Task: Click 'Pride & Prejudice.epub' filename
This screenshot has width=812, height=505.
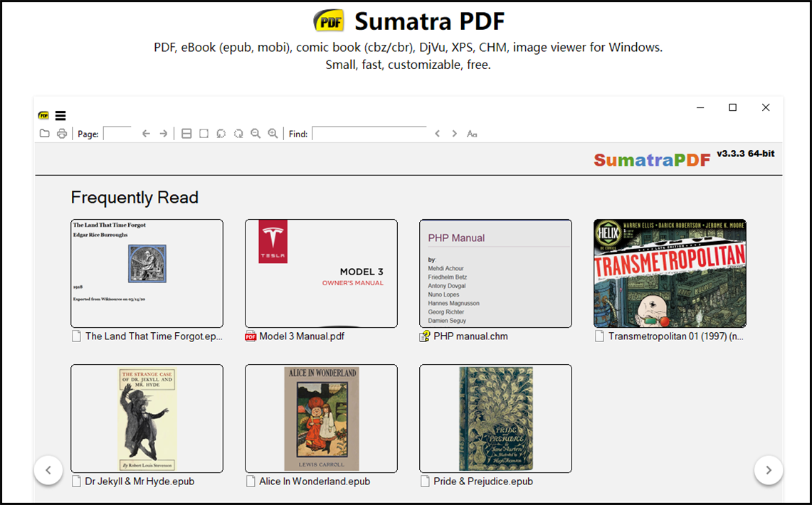Action: (x=483, y=482)
